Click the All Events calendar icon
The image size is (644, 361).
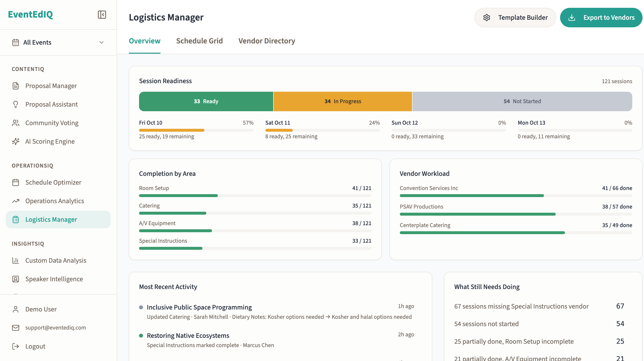[16, 42]
